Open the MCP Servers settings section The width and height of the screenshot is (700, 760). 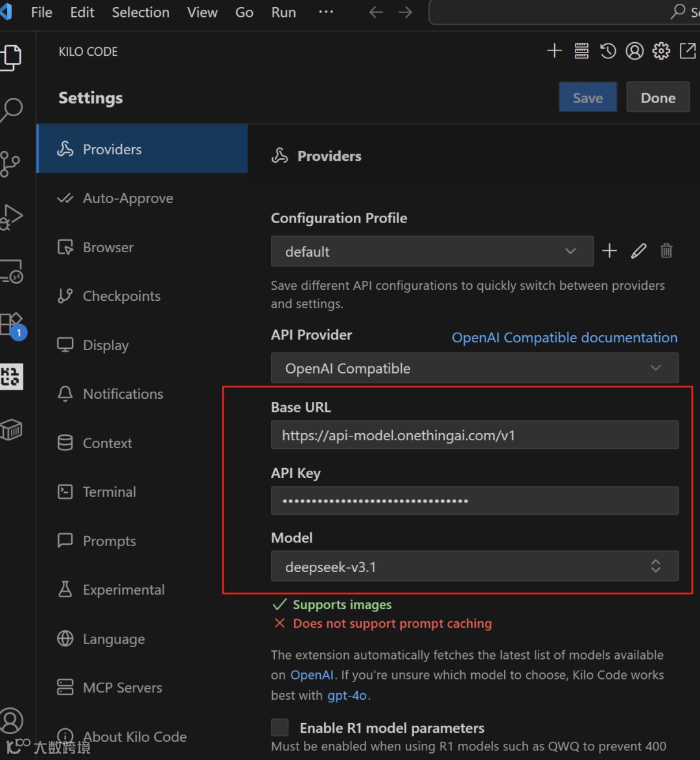122,688
